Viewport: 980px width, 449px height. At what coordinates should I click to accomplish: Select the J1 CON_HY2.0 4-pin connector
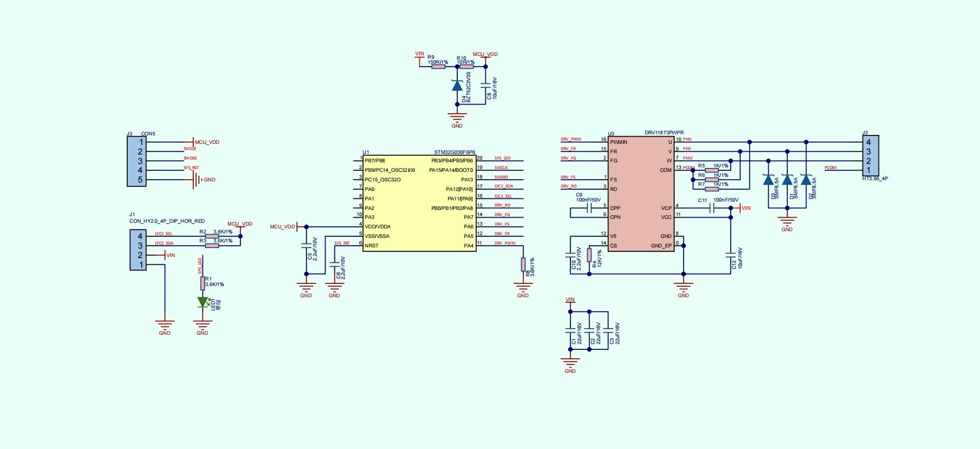(x=138, y=250)
